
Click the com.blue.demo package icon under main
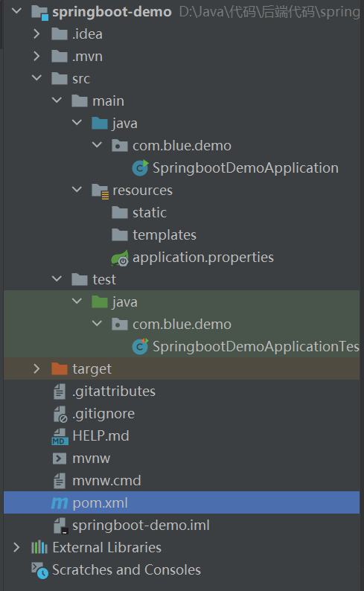click(x=119, y=145)
